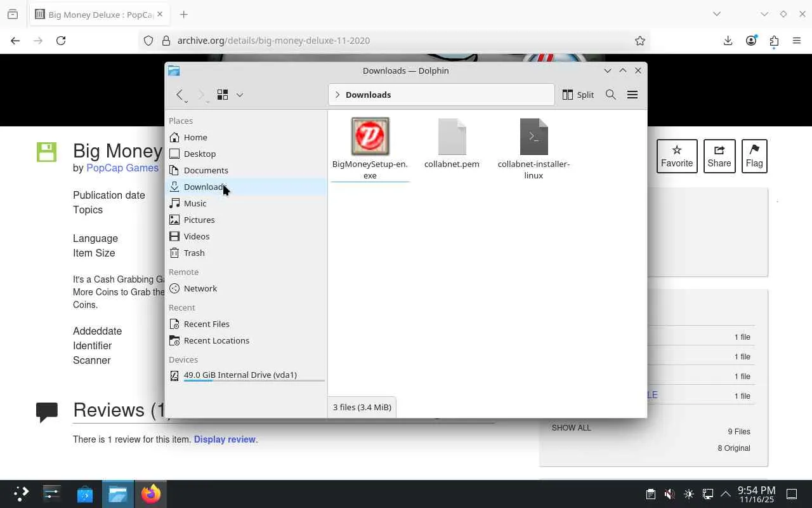Click the green floppy disk software icon
Screen dimensions: 812x508
[x=46, y=152]
